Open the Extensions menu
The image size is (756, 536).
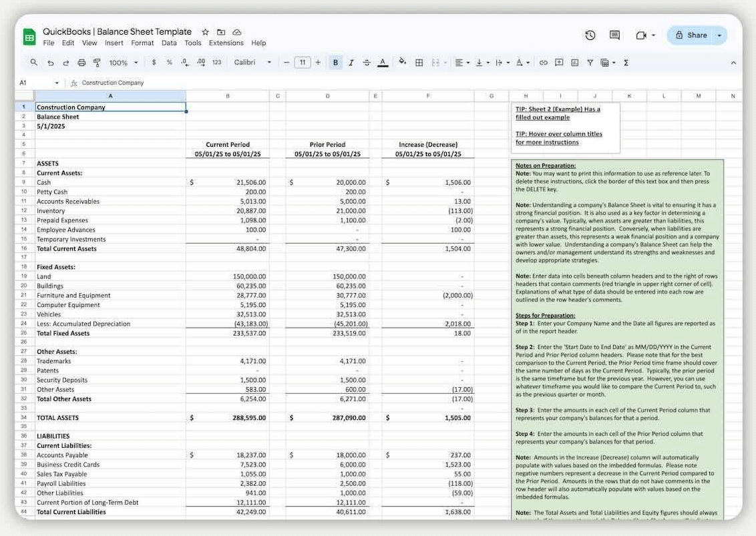pos(226,43)
